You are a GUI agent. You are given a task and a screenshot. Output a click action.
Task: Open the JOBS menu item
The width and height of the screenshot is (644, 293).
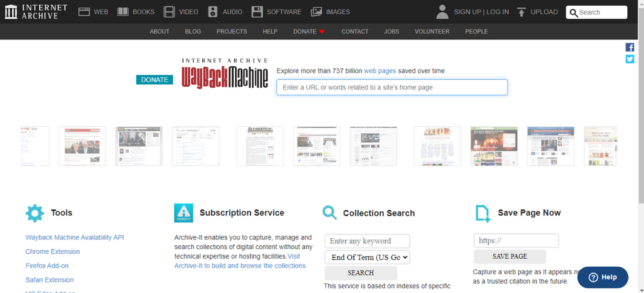coord(392,31)
